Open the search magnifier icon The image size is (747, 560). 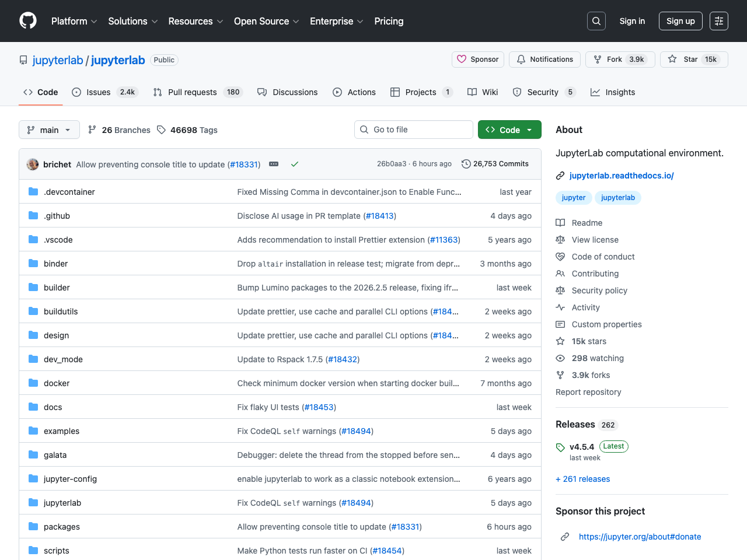click(596, 20)
